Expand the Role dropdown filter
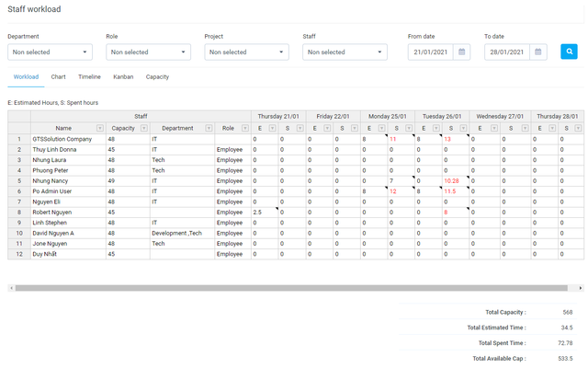Image resolution: width=588 pixels, height=368 pixels. [148, 52]
